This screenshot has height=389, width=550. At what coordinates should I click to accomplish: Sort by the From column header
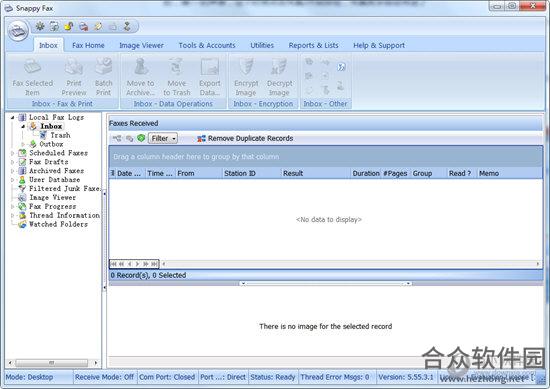tap(199, 173)
